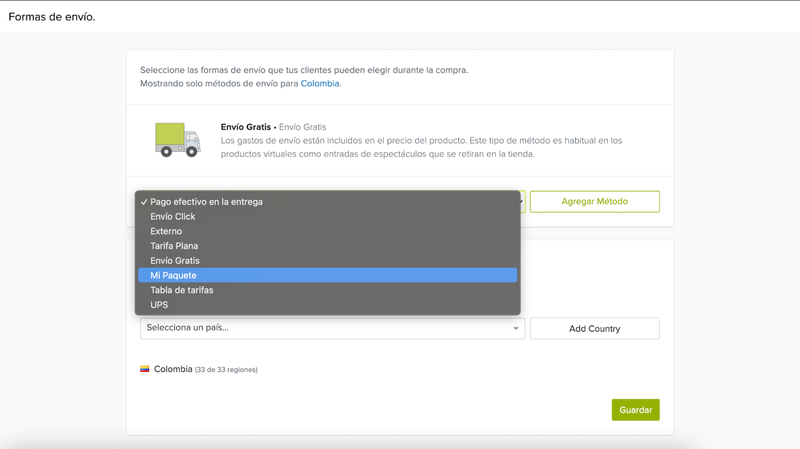800x449 pixels.
Task: Select 'Pago efectivo en la entrega' option
Action: (x=206, y=202)
